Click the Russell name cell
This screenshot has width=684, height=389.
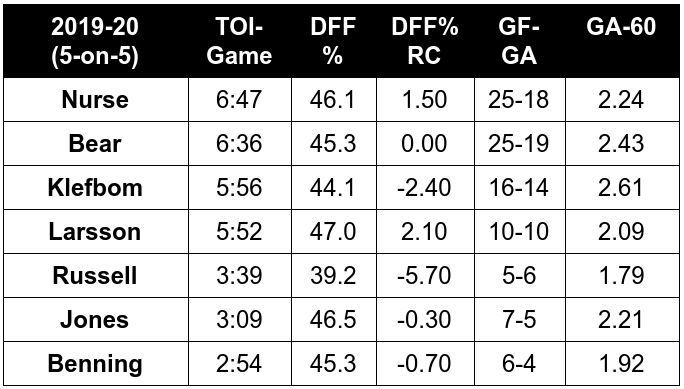[96, 276]
